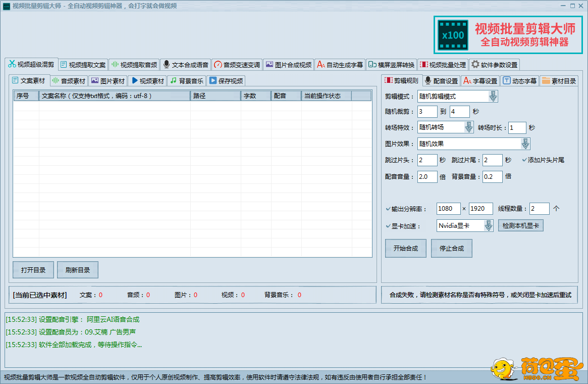Click the output width field 1080
The height and width of the screenshot is (384, 588).
click(449, 208)
